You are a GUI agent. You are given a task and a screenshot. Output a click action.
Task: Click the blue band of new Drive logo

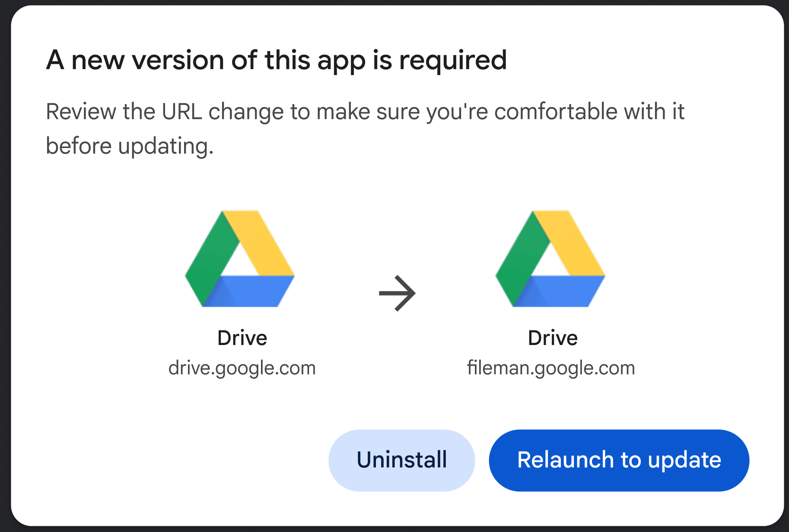561,291
